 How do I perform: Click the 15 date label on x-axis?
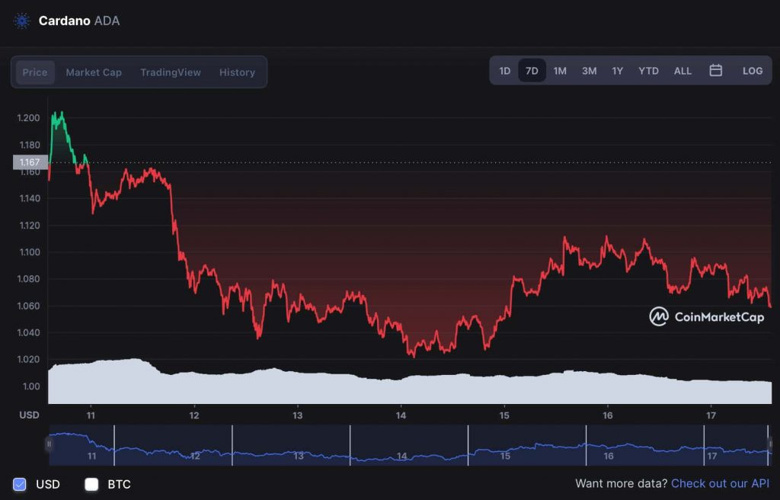coord(504,415)
